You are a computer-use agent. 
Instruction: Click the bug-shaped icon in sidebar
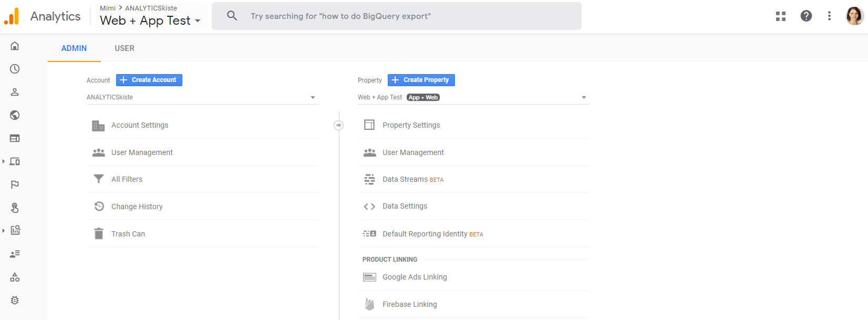pos(15,300)
